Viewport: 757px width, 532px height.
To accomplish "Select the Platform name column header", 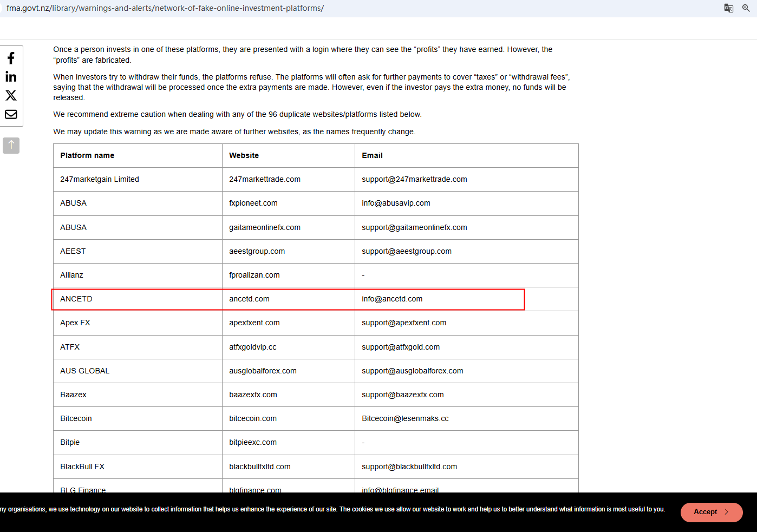I will tap(138, 155).
